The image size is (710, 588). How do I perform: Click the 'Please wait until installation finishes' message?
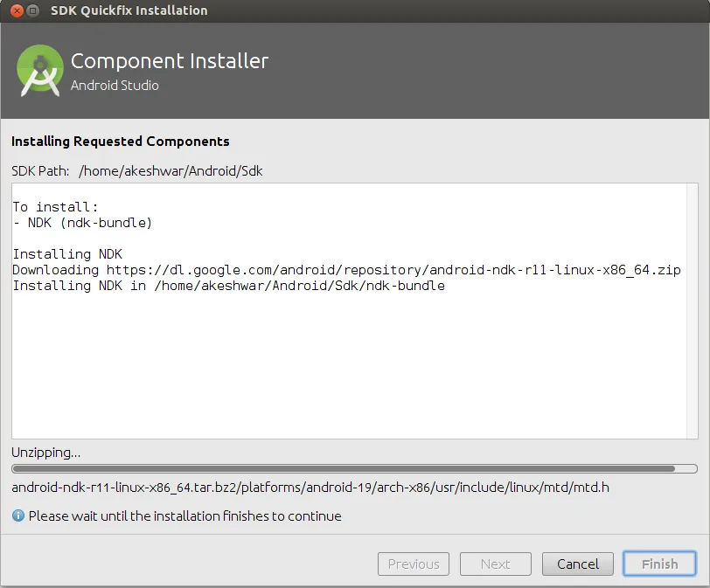(184, 516)
